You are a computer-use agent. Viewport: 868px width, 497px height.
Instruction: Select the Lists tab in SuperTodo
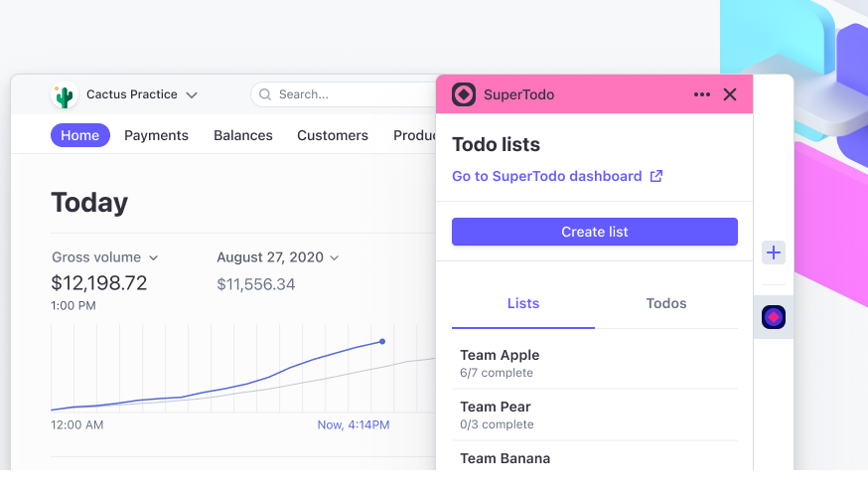(523, 303)
